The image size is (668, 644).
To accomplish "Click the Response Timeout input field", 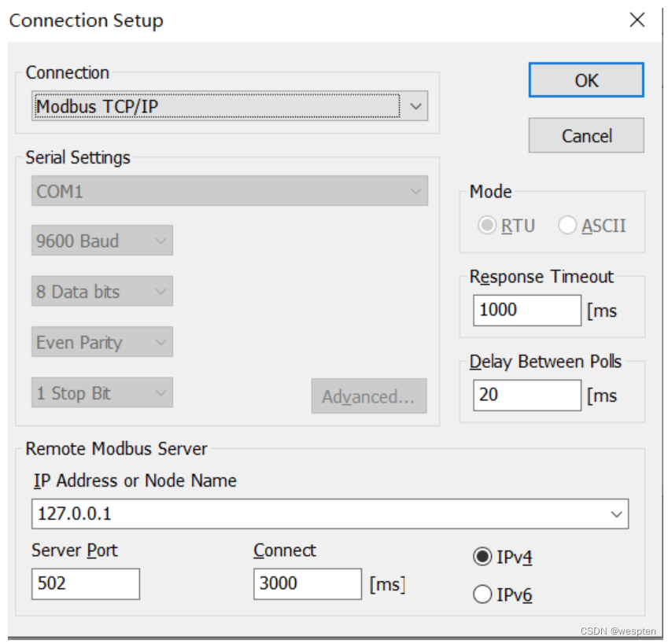I will [526, 310].
